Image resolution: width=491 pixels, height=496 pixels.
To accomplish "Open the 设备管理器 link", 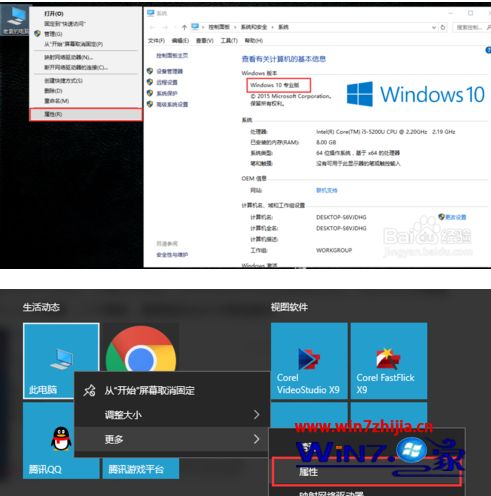I will (x=170, y=71).
